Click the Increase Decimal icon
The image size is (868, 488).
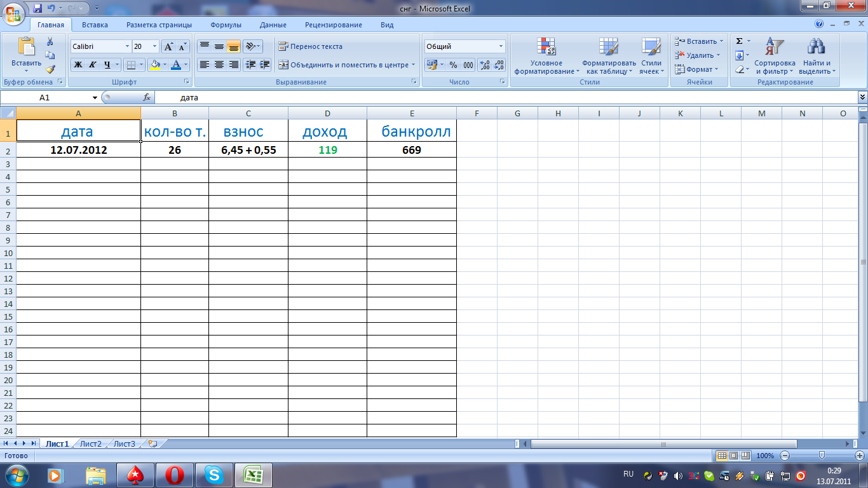pyautogui.click(x=484, y=65)
